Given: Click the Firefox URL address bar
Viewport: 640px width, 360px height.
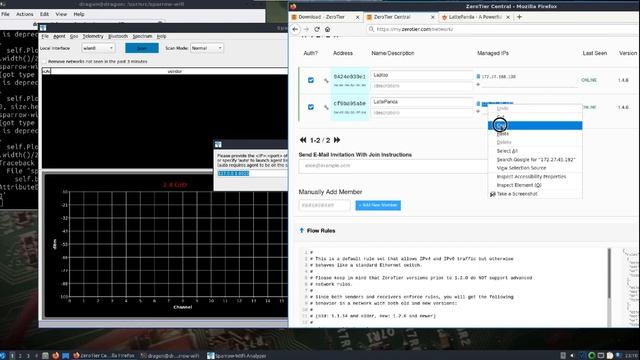Looking at the screenshot, I should tap(502, 29).
